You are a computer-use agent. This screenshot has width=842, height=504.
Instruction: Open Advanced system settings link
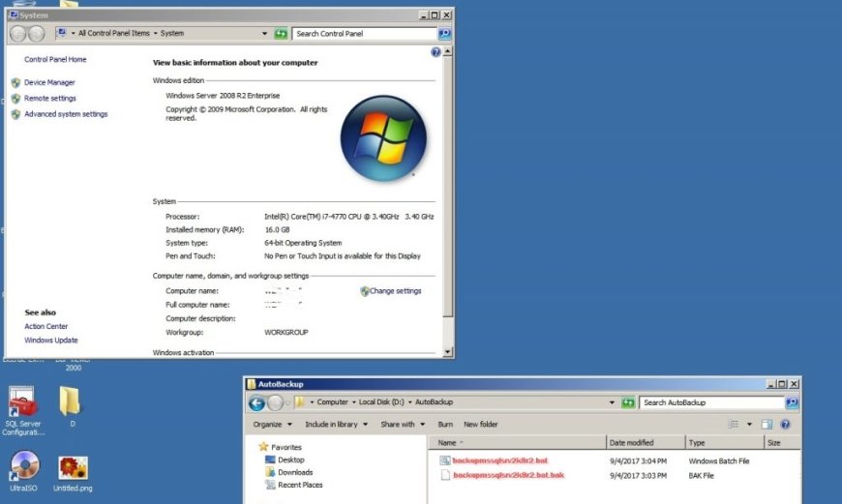point(66,114)
